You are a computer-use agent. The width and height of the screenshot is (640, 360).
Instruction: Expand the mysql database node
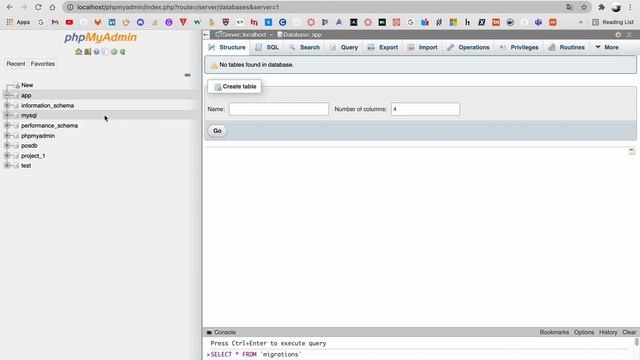(x=7, y=116)
